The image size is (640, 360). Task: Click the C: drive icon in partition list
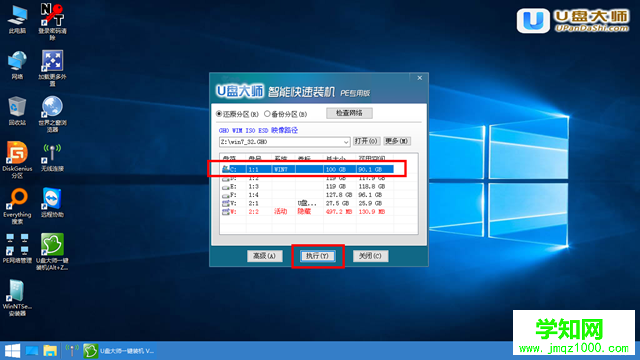(226, 169)
